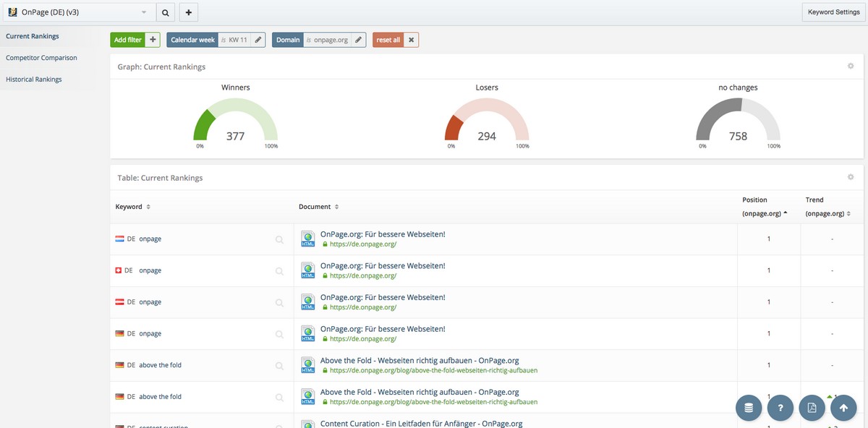Sort by the Position (onpage.org) column

coord(765,207)
